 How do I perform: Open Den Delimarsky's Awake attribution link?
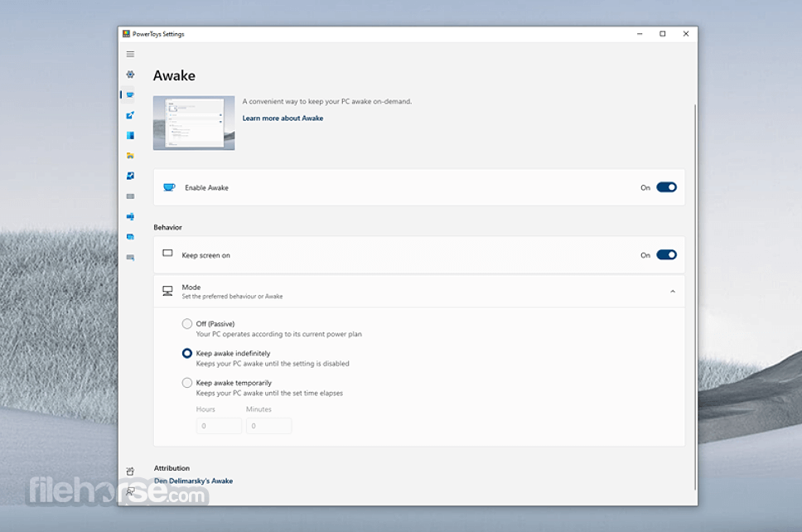click(193, 481)
